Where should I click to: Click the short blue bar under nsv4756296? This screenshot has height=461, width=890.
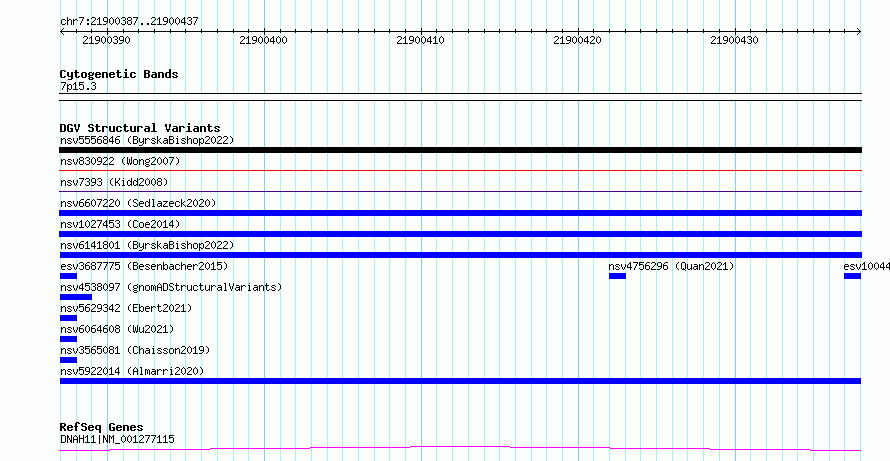(618, 276)
